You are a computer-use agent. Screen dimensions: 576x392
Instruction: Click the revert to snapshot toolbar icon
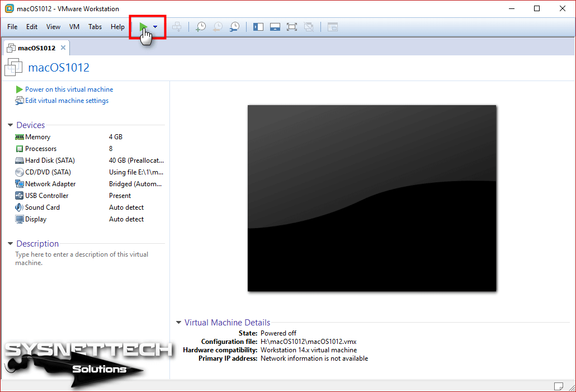point(218,27)
